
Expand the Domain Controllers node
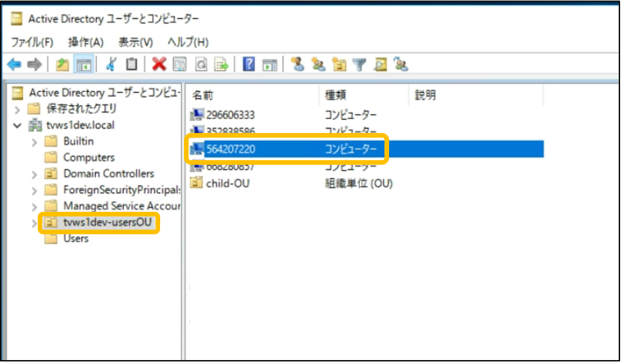tap(34, 175)
